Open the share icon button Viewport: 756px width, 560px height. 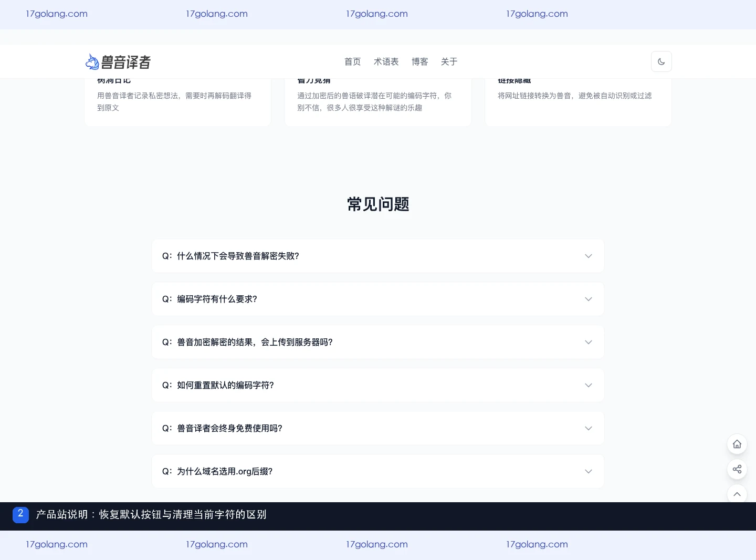(737, 469)
